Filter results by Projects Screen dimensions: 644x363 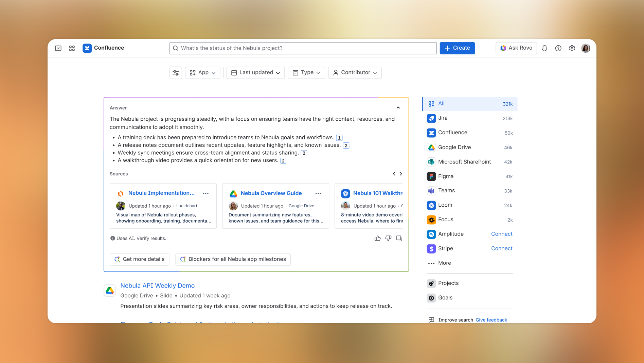470,283
